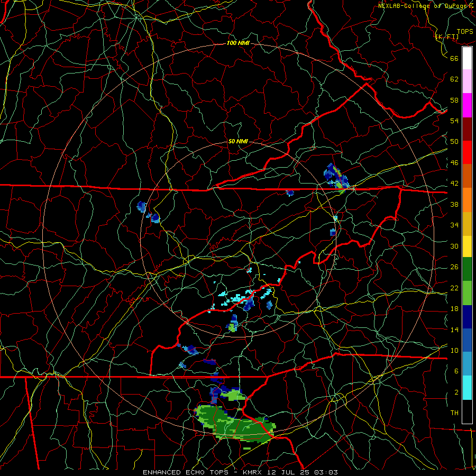The height and width of the screenshot is (476, 476).
Task: Click the "10" legend value
Action: pos(454,350)
